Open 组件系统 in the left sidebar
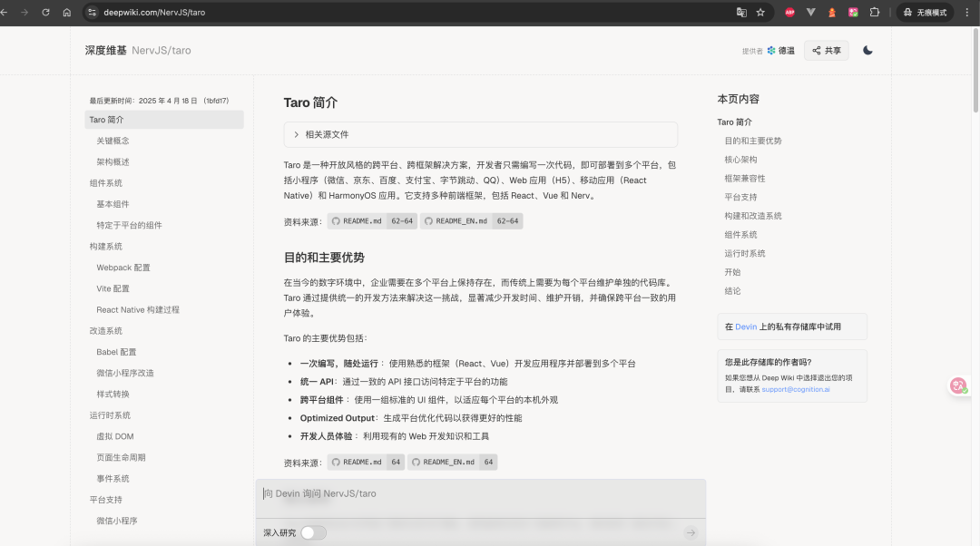This screenshot has width=980, height=546. 105,183
